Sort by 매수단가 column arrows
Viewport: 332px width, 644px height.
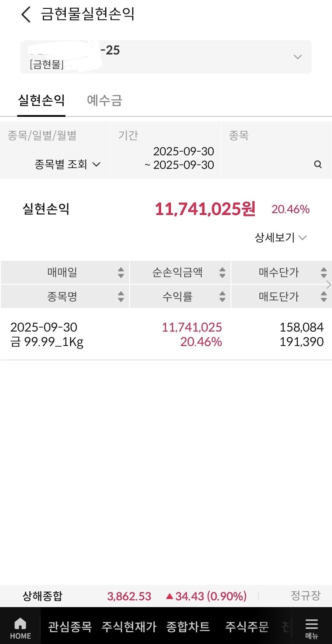click(323, 272)
